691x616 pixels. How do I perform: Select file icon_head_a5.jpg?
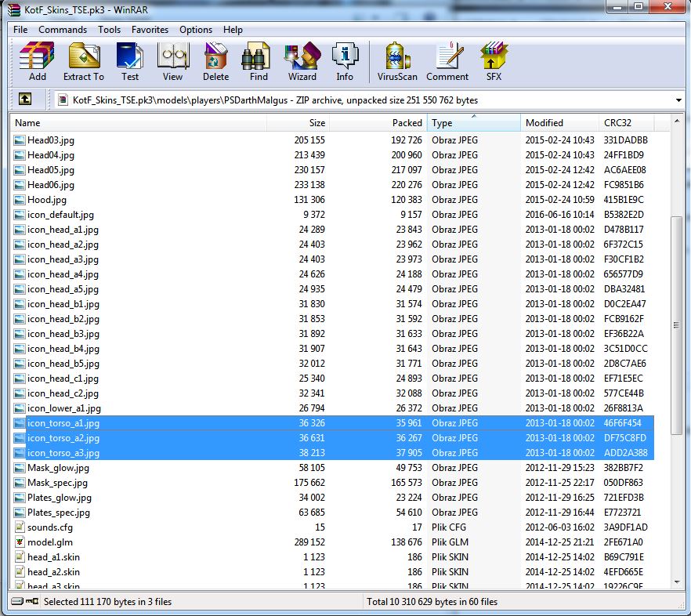tap(332, 289)
